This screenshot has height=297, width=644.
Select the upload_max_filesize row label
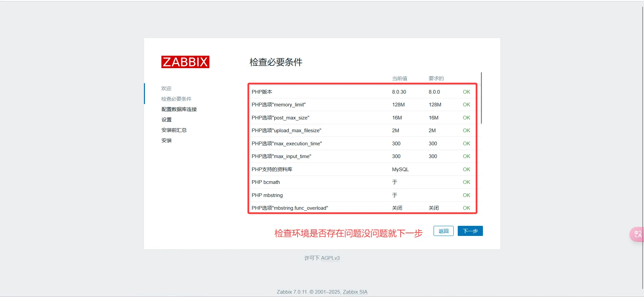pos(287,131)
